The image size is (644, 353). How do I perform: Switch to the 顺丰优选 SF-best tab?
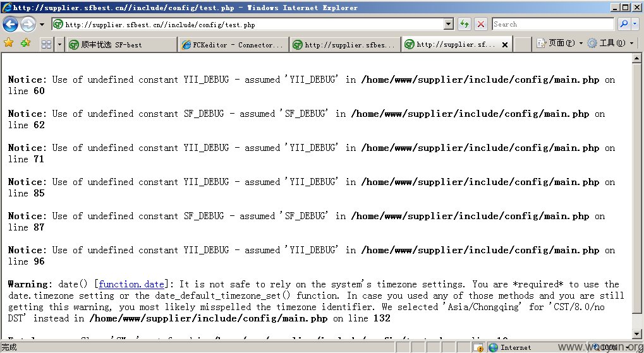(x=121, y=45)
